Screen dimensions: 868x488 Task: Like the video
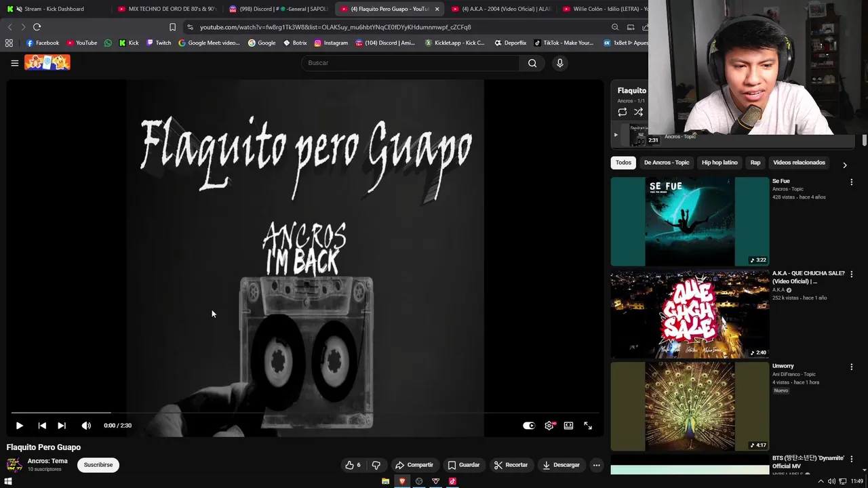353,465
